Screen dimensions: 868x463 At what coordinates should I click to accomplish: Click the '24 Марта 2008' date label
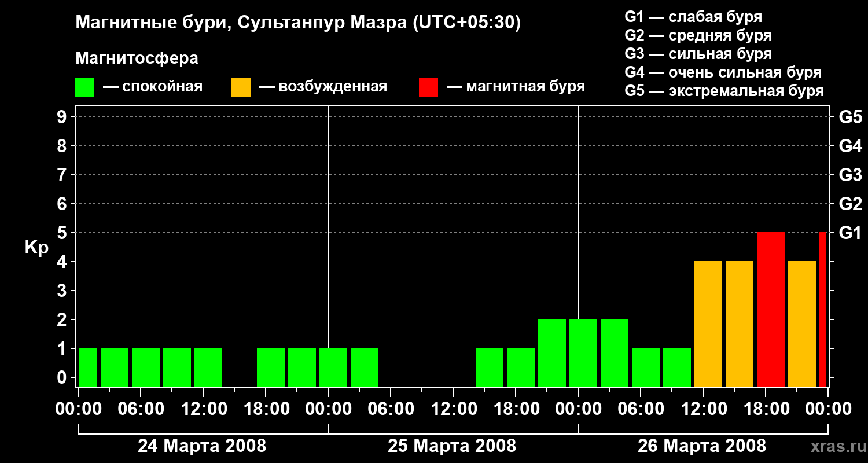pos(202,446)
